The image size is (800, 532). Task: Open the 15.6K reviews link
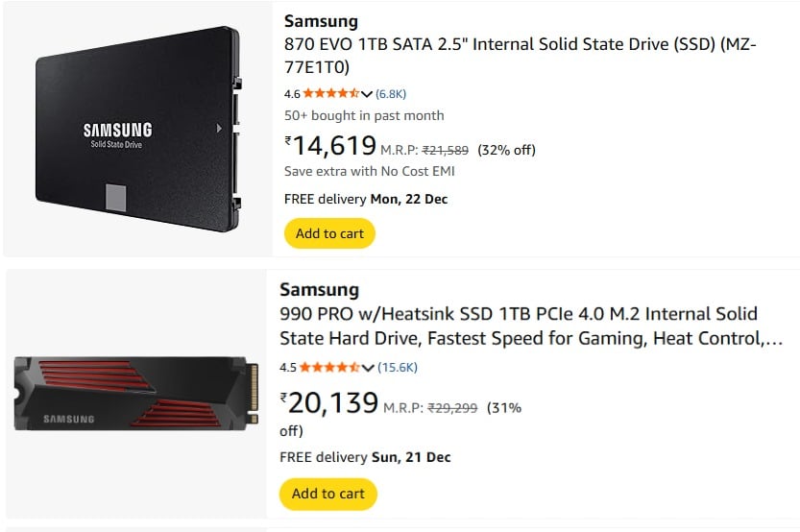[397, 368]
